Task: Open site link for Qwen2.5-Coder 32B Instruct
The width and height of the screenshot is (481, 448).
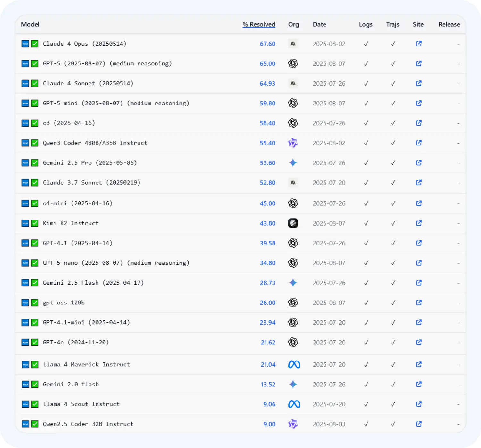Action: click(418, 424)
